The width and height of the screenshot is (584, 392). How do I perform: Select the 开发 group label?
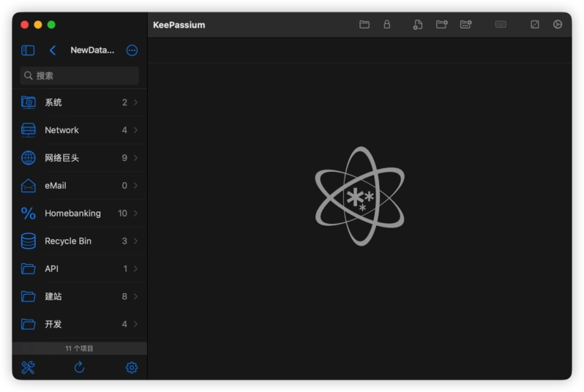click(53, 324)
